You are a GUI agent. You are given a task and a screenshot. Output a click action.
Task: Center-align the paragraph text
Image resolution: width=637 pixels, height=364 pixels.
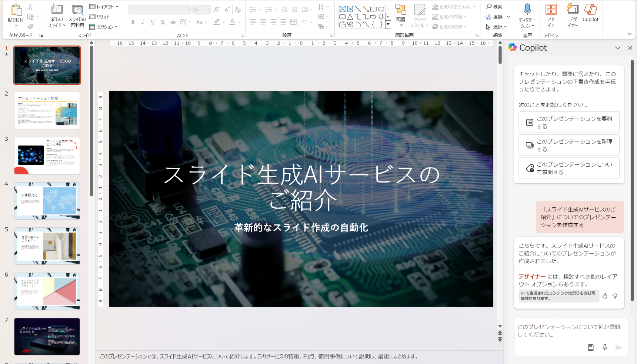263,22
